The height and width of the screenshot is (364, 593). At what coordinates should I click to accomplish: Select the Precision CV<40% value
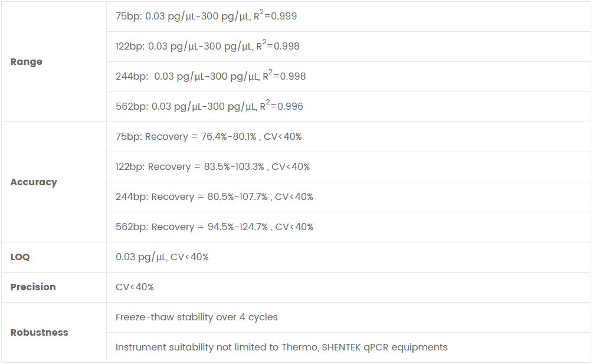135,287
